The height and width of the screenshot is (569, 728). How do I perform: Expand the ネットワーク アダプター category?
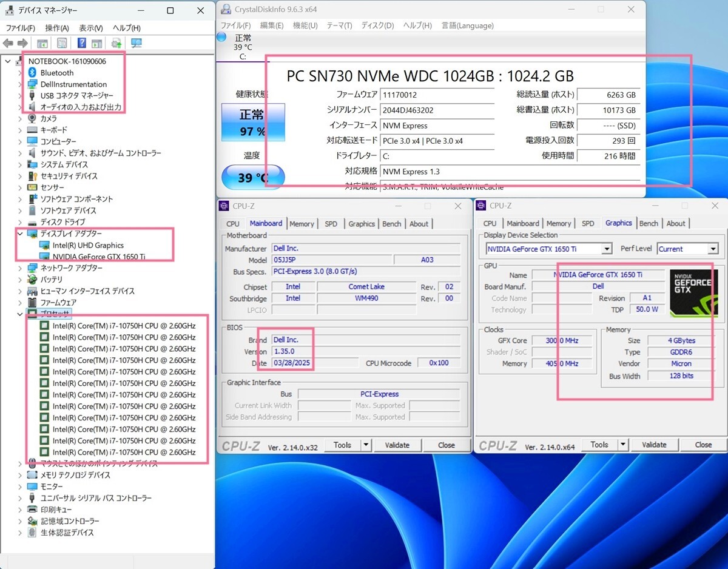19,268
